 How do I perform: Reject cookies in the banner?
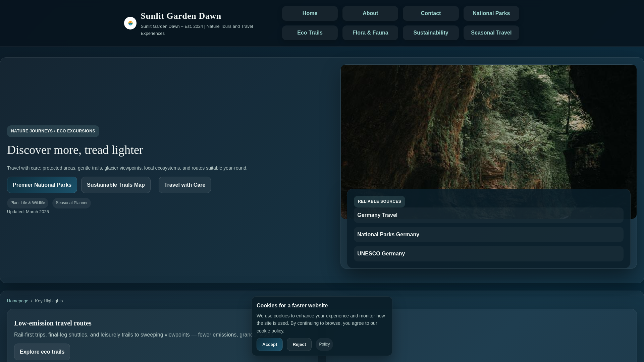point(299,345)
